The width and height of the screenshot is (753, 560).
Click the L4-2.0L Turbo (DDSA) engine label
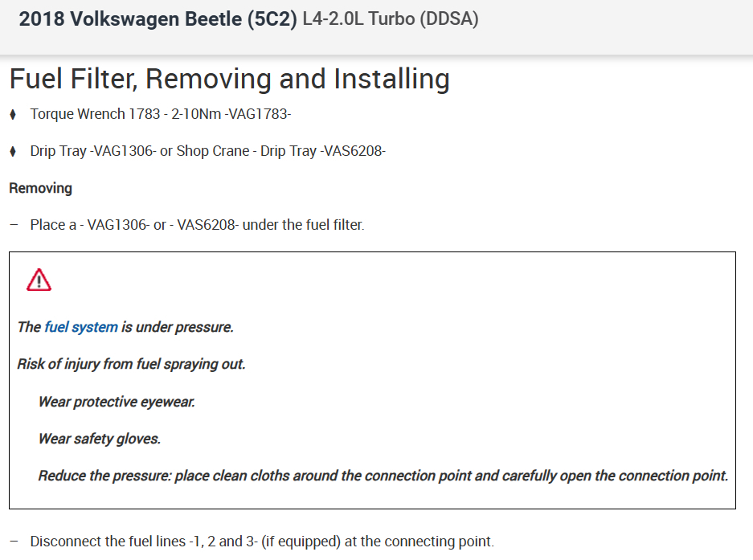pyautogui.click(x=390, y=19)
